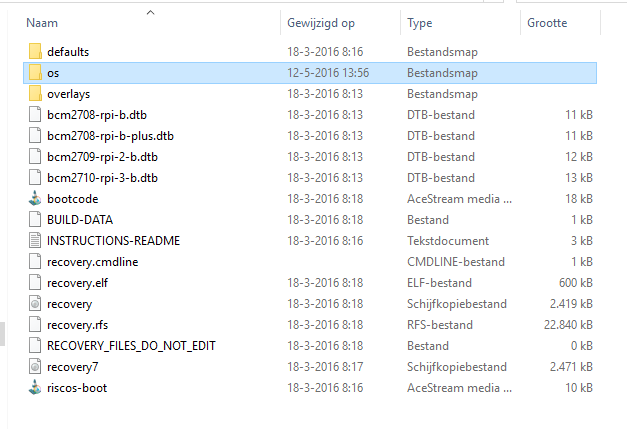Screen dimensions: 627x429
Task: Sort files by Type column header
Action: (420, 22)
